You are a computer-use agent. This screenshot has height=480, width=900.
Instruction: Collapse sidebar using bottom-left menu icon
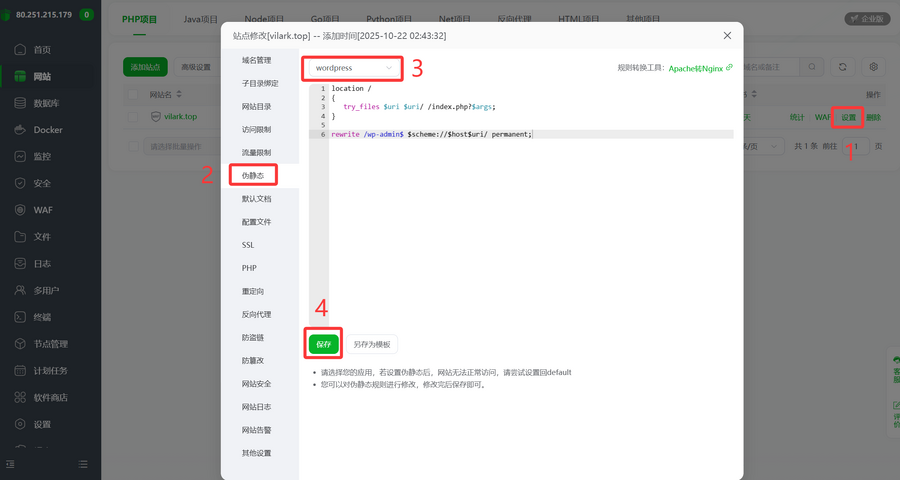click(11, 464)
